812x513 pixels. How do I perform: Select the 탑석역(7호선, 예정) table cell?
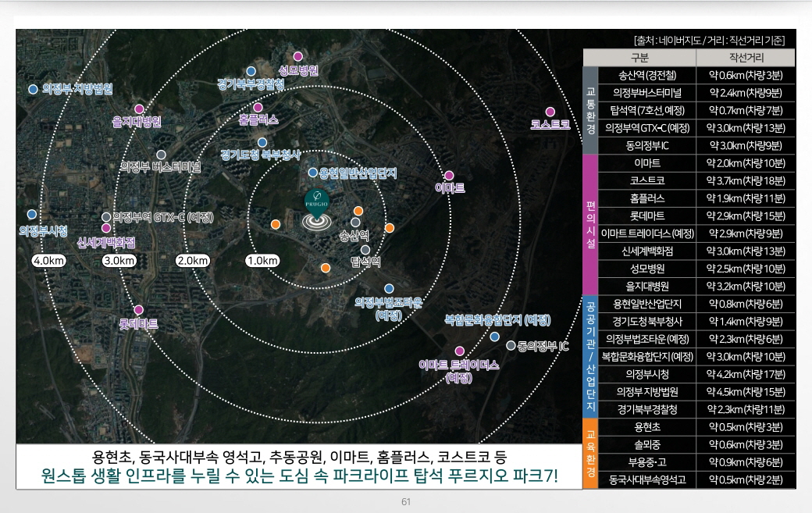647,110
